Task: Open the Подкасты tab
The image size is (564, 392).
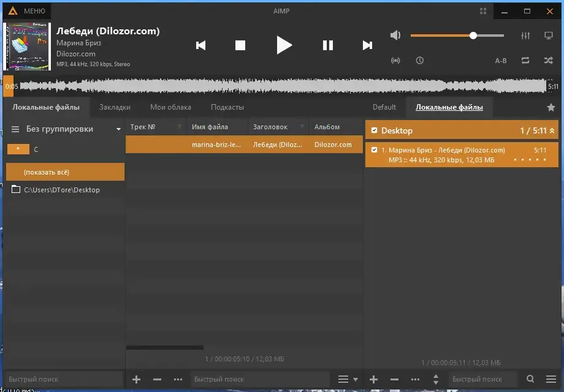Action: [227, 107]
